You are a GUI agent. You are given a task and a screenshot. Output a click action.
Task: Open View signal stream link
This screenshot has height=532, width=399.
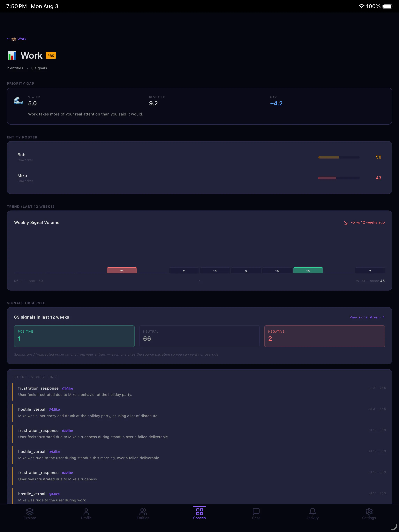tap(367, 317)
